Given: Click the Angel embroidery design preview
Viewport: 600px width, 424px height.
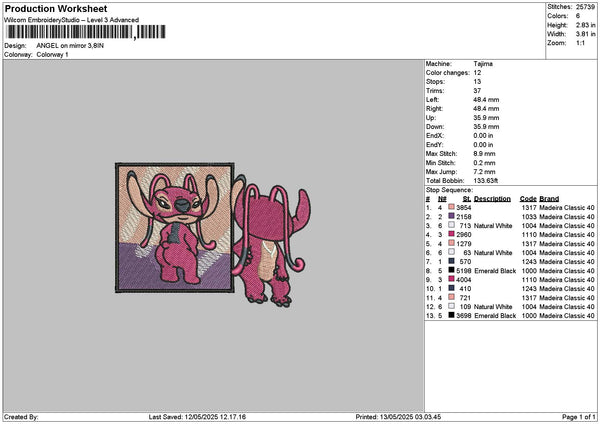Looking at the screenshot, I should coord(213,235).
